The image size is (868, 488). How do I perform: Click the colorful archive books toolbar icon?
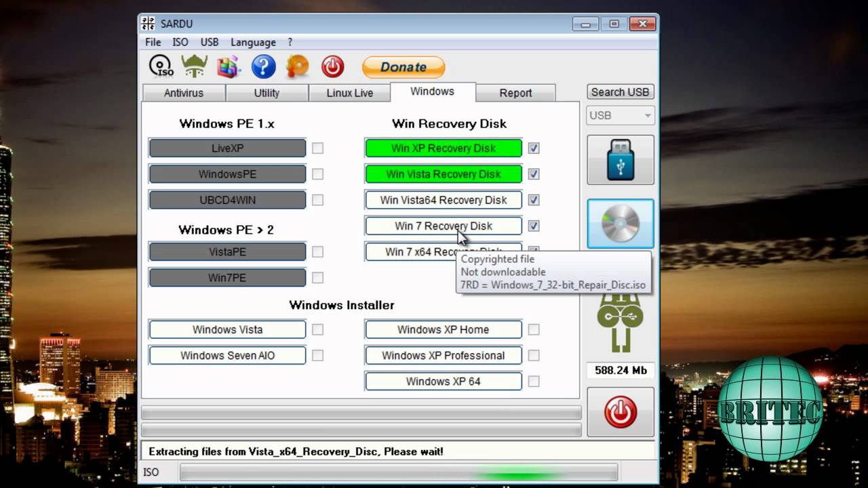click(229, 66)
